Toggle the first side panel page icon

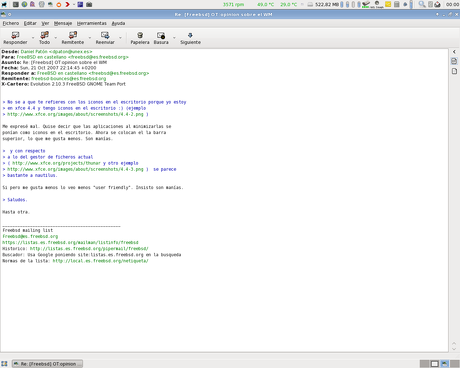(454, 61)
